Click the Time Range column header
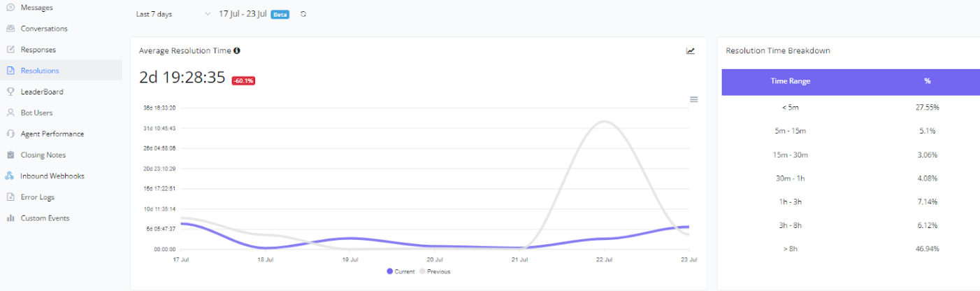980x291 pixels. pos(790,81)
